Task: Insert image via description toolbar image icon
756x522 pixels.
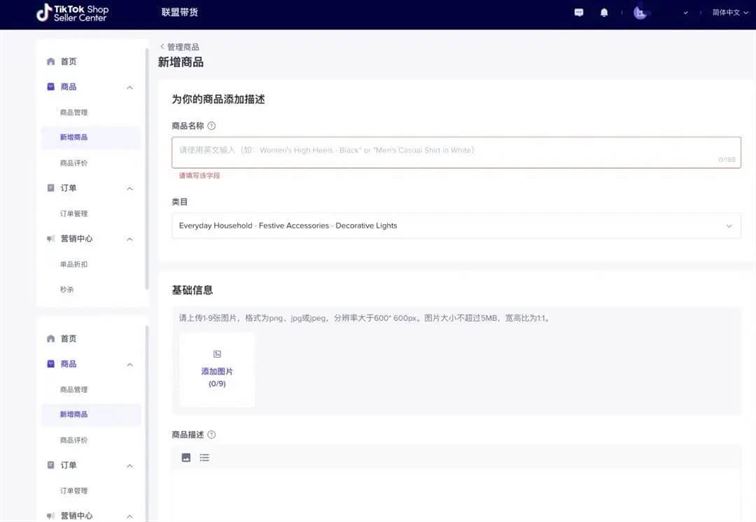Action: coord(186,457)
